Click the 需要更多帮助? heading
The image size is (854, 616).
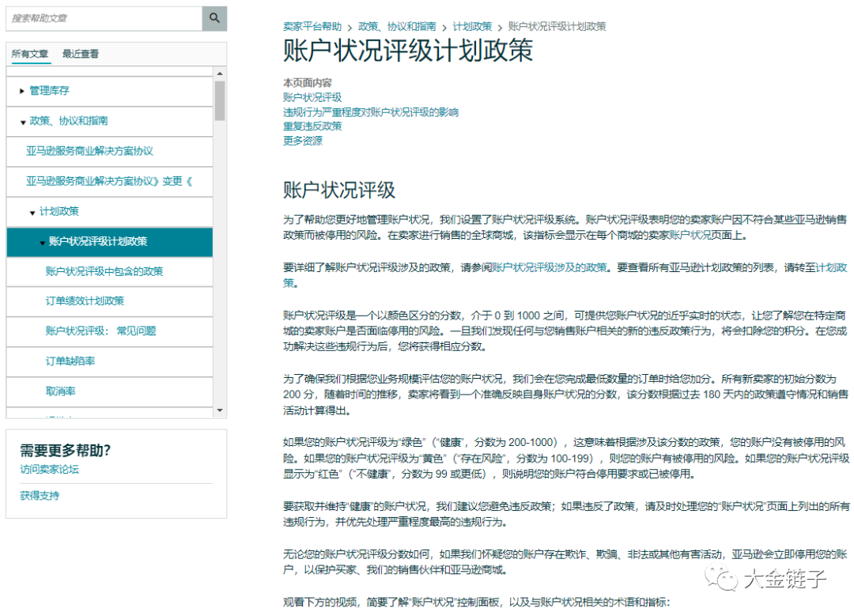tap(66, 451)
